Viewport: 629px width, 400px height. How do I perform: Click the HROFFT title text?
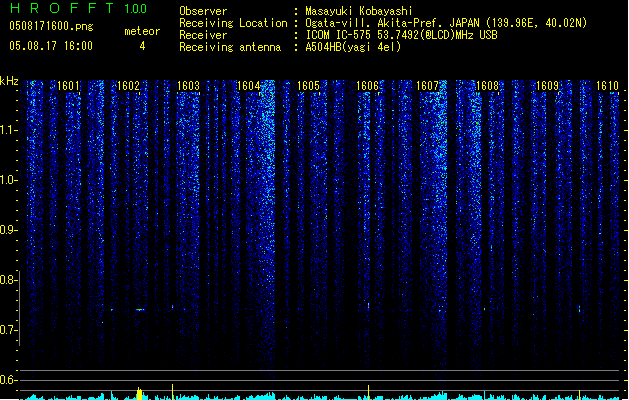tap(62, 8)
